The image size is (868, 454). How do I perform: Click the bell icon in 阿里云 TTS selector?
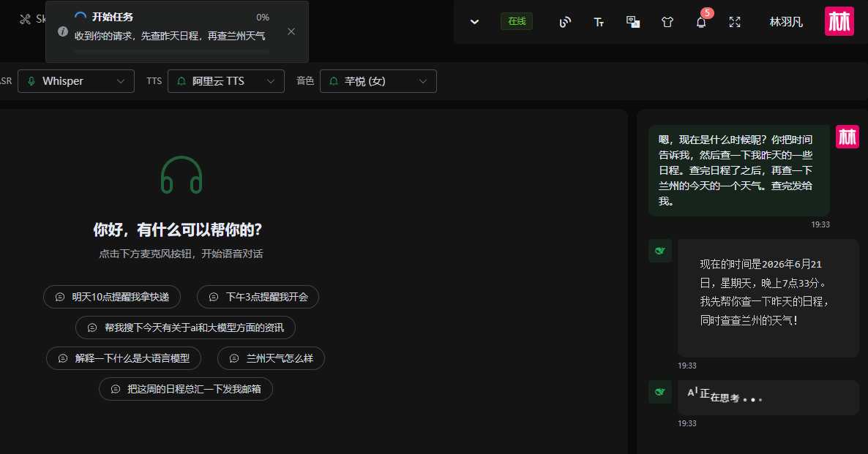[x=181, y=81]
